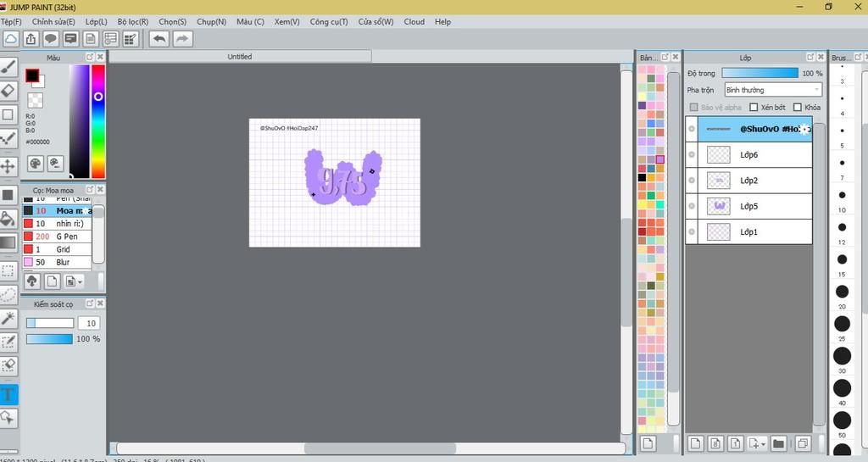The height and width of the screenshot is (462, 868).
Task: Adjust brush opacity 100 % slider
Action: (49, 338)
